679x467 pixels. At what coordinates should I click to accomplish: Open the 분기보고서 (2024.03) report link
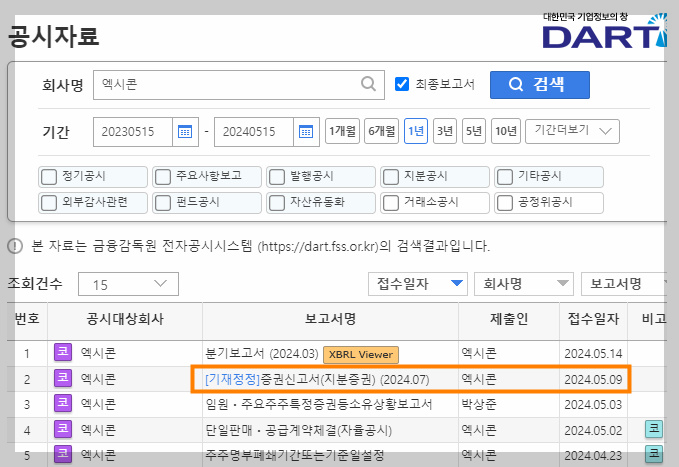pos(262,353)
